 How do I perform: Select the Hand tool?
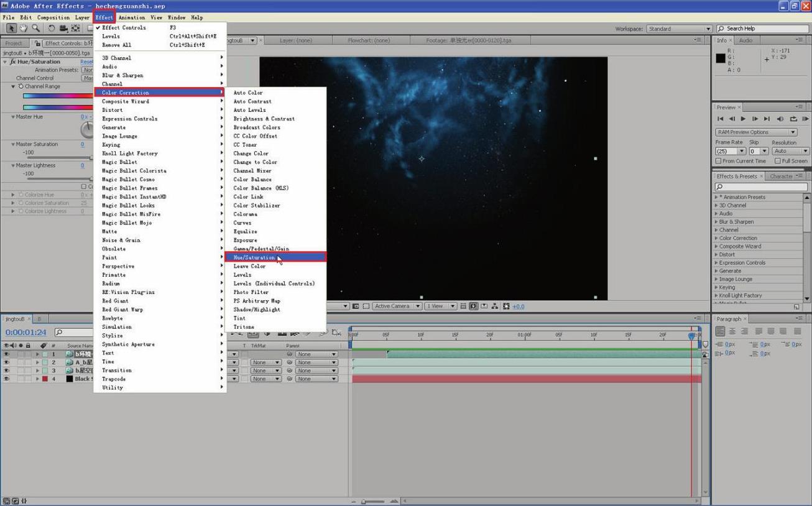pos(24,29)
